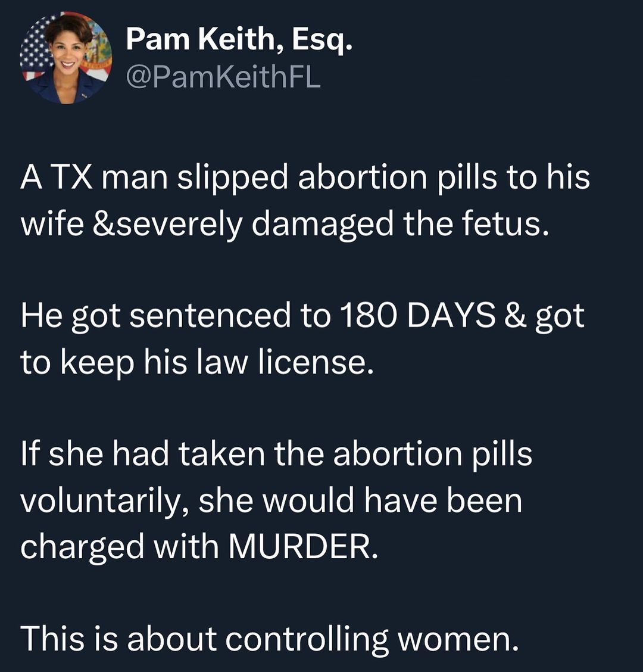Click the line 'This is about controlling women.'
Image resolution: width=643 pixels, height=672 pixels.
point(270,639)
